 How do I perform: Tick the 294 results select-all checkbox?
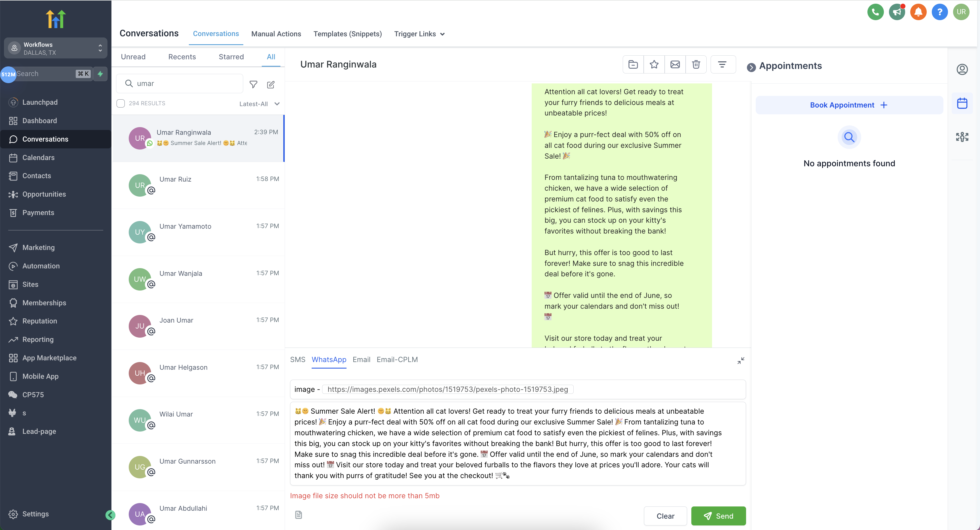tap(121, 104)
